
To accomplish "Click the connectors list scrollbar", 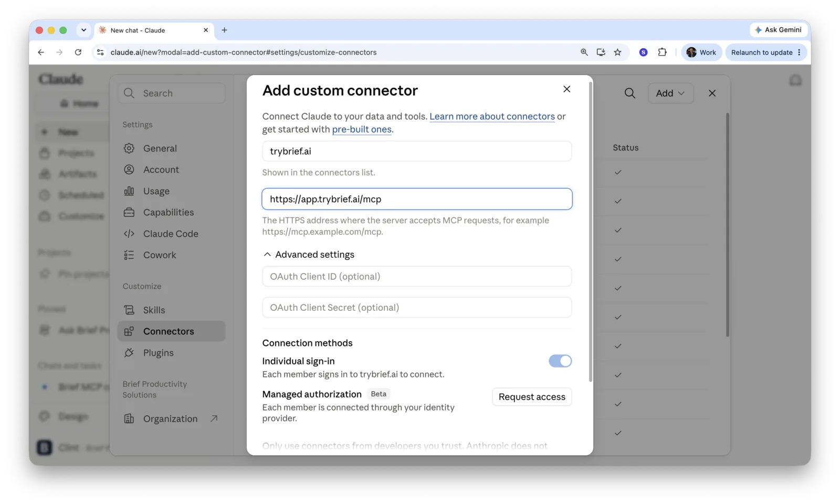I will pos(728,225).
